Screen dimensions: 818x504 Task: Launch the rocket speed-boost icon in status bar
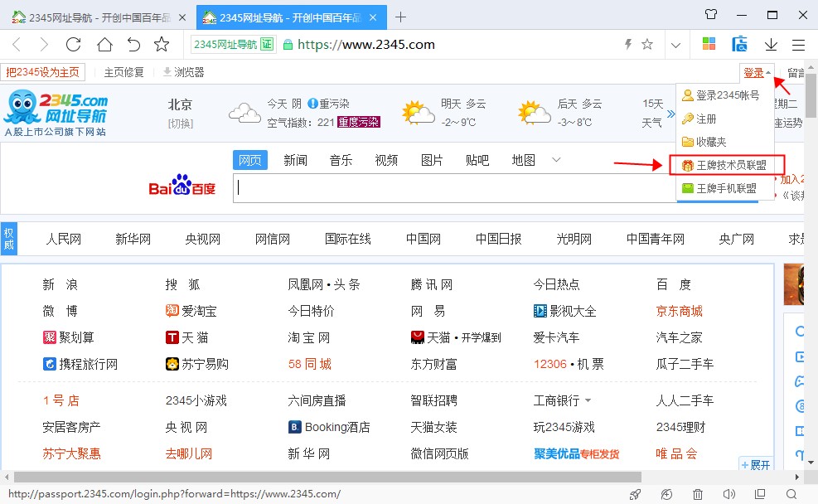pyautogui.click(x=635, y=493)
